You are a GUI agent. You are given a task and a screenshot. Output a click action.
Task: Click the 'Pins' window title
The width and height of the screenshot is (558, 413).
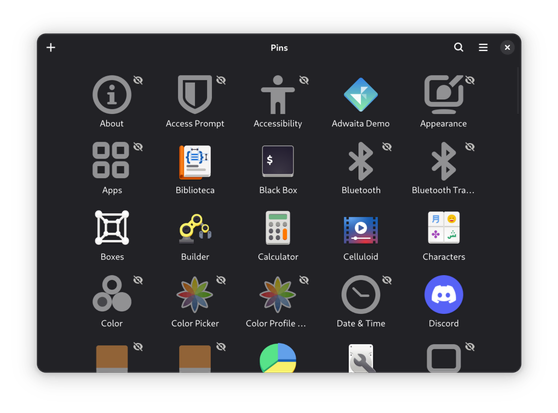coord(279,48)
